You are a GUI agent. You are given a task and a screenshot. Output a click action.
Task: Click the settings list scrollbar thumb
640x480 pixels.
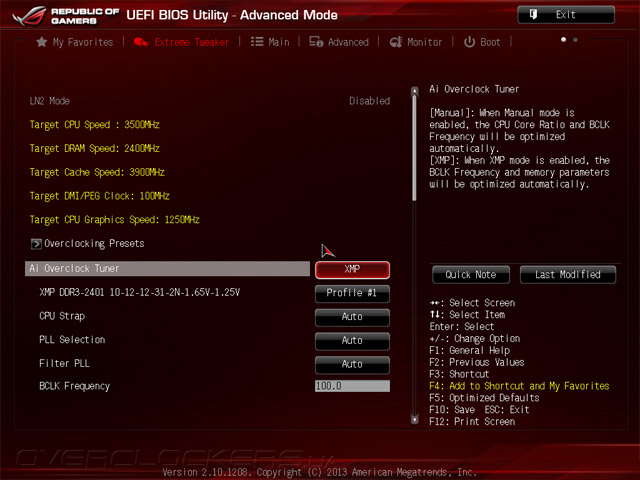[x=415, y=148]
